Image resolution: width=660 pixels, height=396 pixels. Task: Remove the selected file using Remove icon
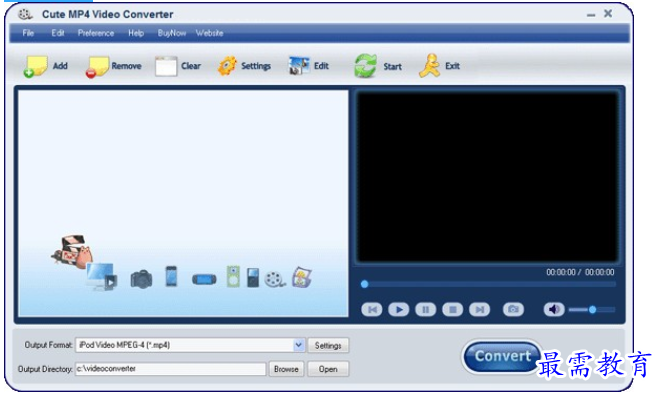pyautogui.click(x=97, y=66)
